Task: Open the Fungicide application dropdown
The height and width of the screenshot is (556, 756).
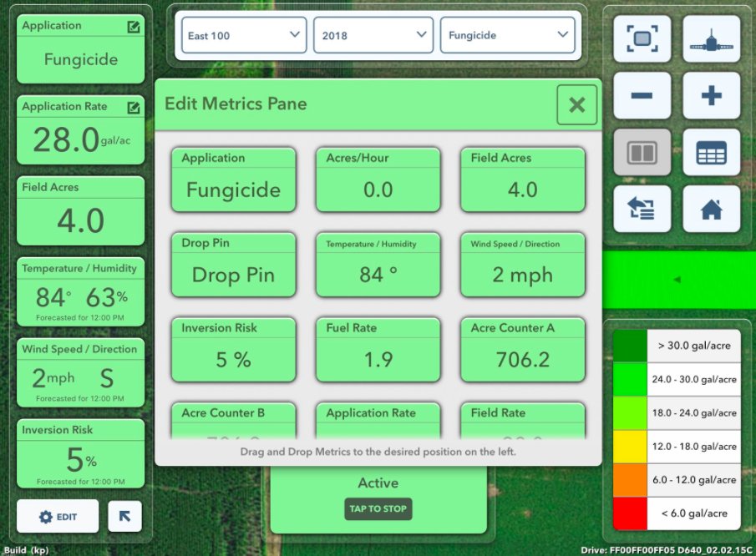Action: (x=510, y=36)
